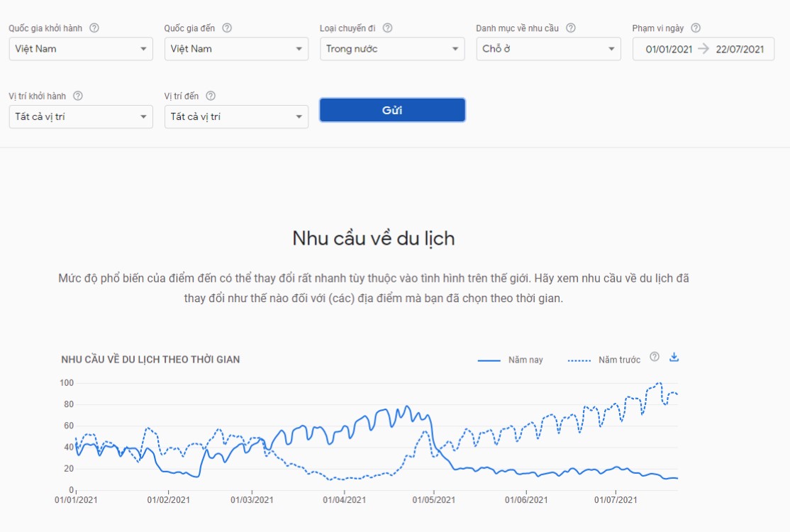The image size is (790, 532).
Task: Download the travel demand chart data
Action: tap(674, 358)
